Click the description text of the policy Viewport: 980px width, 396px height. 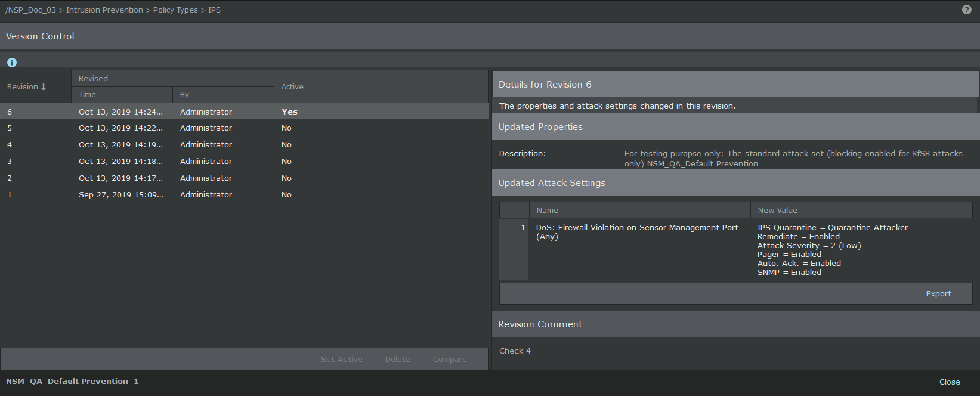(793, 159)
